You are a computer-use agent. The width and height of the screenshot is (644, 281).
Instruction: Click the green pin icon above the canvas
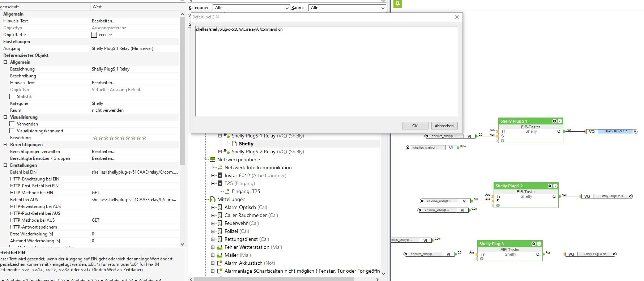click(398, 4)
